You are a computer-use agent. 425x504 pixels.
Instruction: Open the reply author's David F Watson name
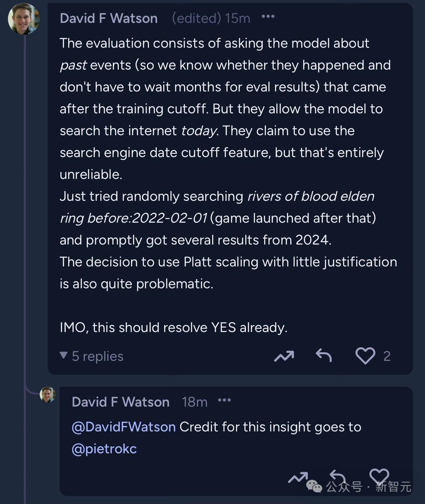pos(120,402)
